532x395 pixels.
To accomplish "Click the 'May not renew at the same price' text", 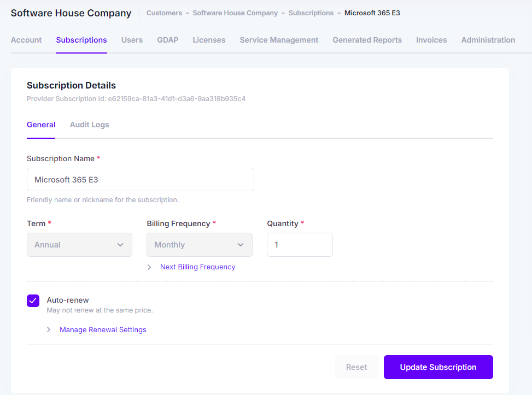I will 100,310.
